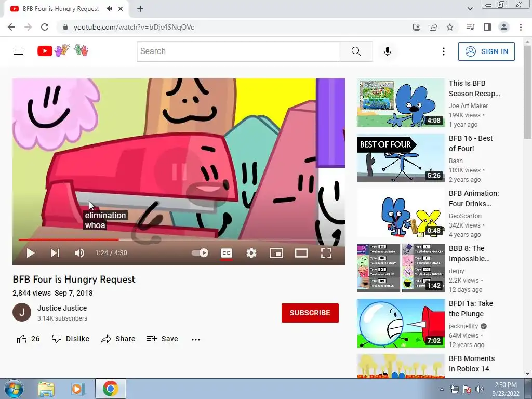Mute the video volume
Screen dimensions: 532x399
(79, 253)
